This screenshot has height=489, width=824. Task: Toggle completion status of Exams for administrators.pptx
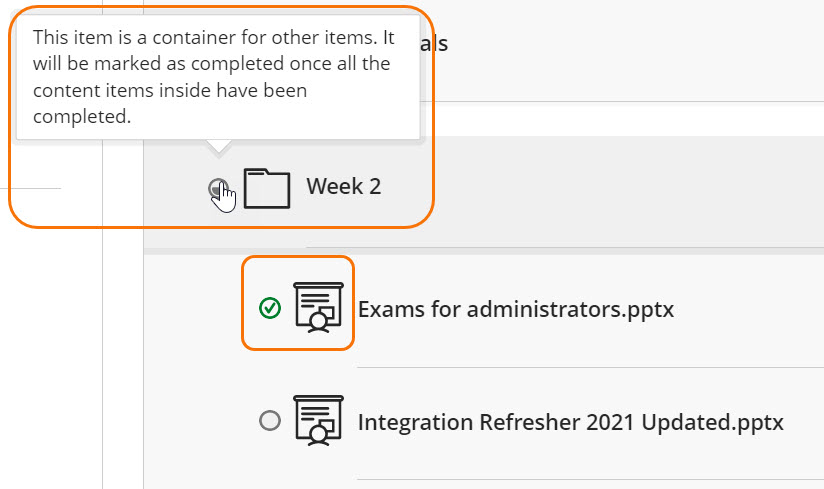(x=269, y=308)
